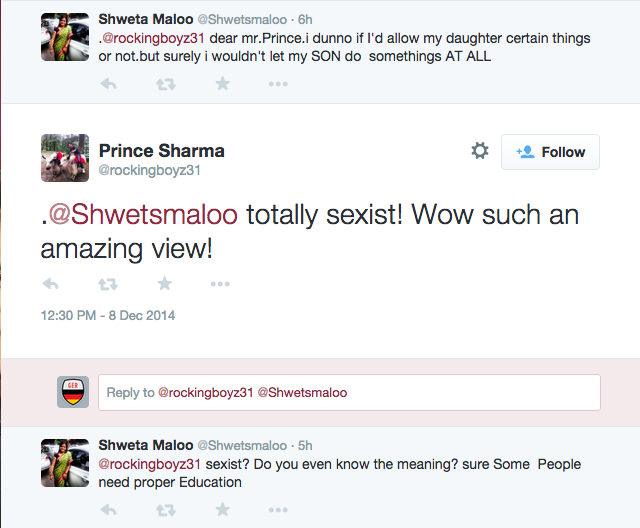Open the 12:30 PM - 8 Dec 2014 timestamp
Image resolution: width=640 pixels, height=528 pixels.
tap(107, 315)
